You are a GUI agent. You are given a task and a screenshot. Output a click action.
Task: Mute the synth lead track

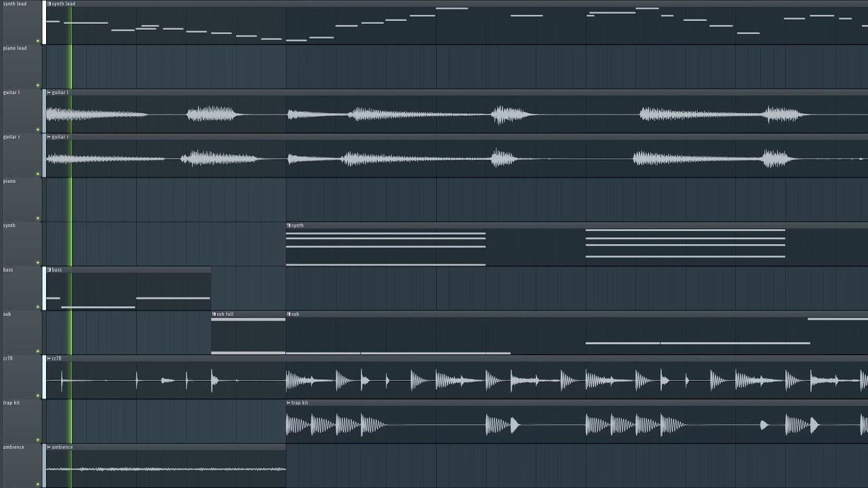(38, 41)
